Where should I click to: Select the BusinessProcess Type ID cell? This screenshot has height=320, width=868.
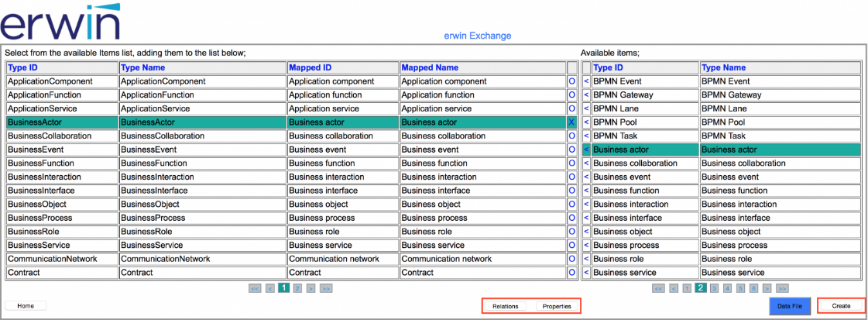pyautogui.click(x=62, y=218)
